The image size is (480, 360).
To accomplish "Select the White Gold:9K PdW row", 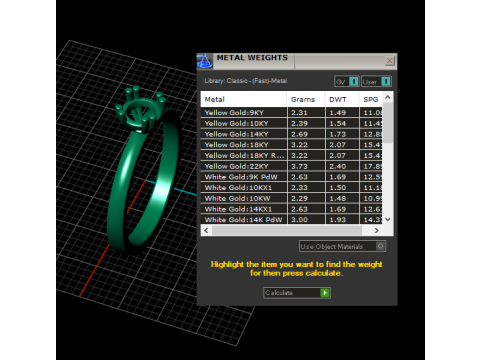I will tap(292, 177).
